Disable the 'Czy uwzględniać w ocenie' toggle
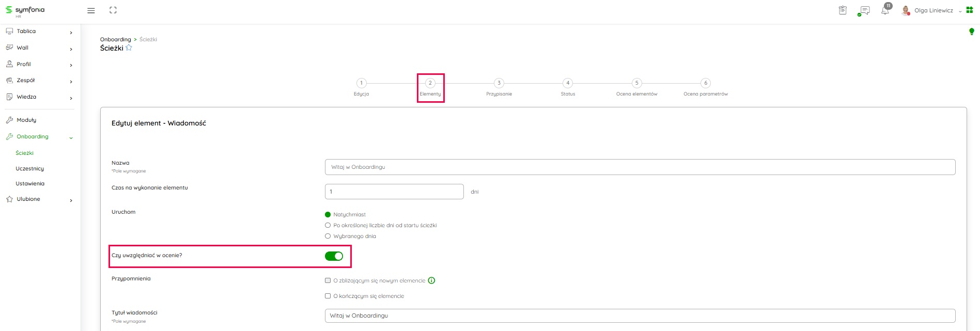 click(x=334, y=256)
